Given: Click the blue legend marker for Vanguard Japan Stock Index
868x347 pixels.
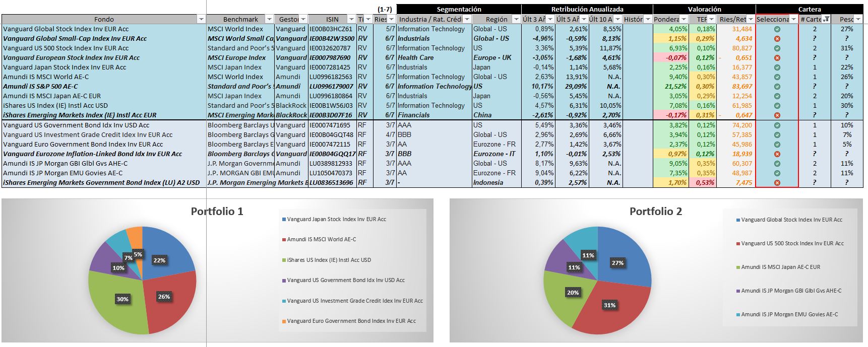Looking at the screenshot, I should pos(284,219).
